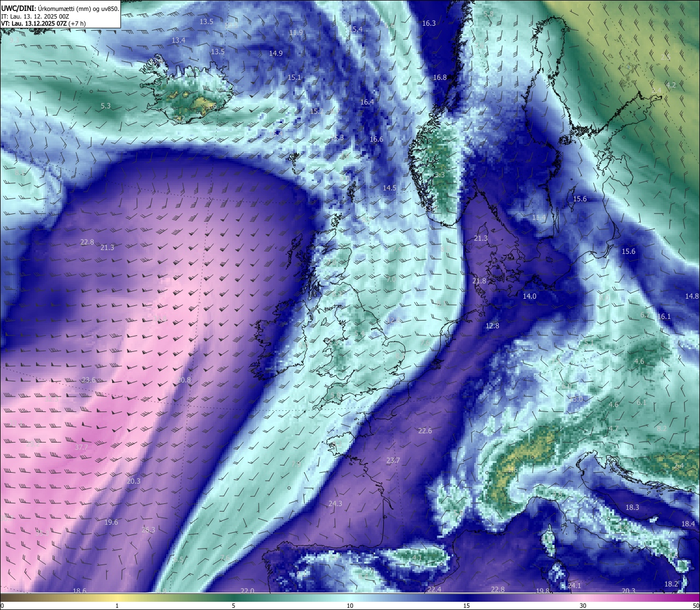Click the IT: Lau. 13. 12. 2025 00Z line
Image resolution: width=700 pixels, height=610 pixels.
(x=36, y=16)
